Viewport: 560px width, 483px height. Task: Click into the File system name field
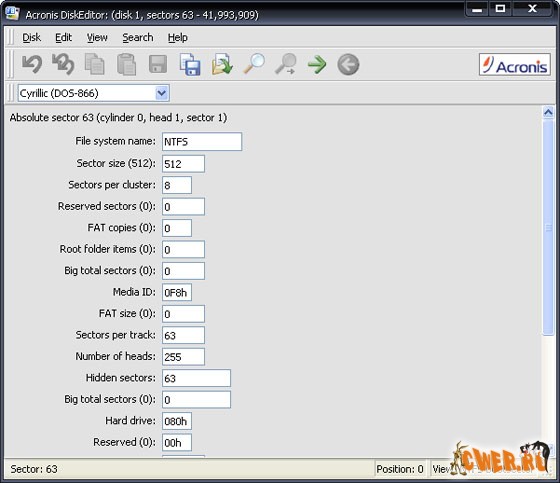pos(202,142)
